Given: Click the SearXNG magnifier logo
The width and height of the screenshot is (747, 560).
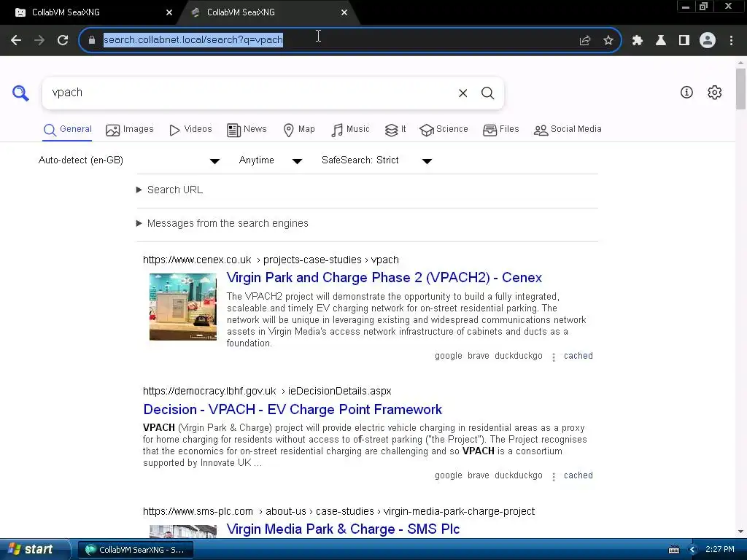Looking at the screenshot, I should point(20,93).
